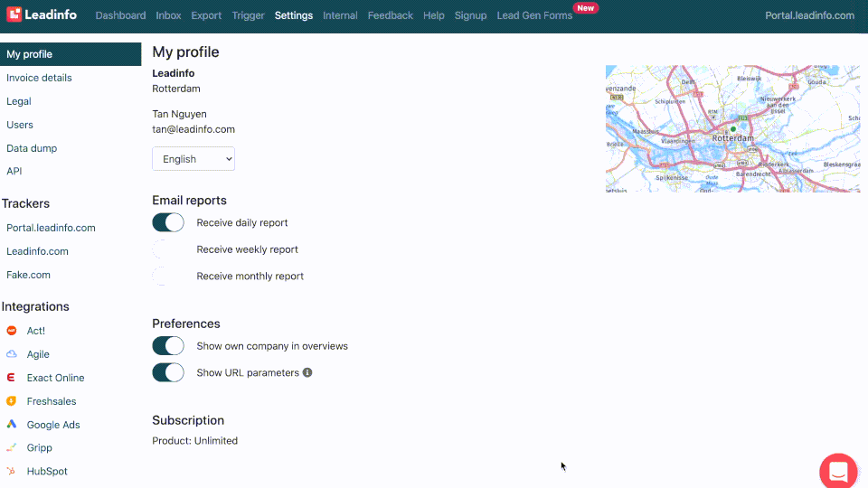Open Lead Gen Forms page
Viewport: 868px width, 488px height.
(534, 15)
